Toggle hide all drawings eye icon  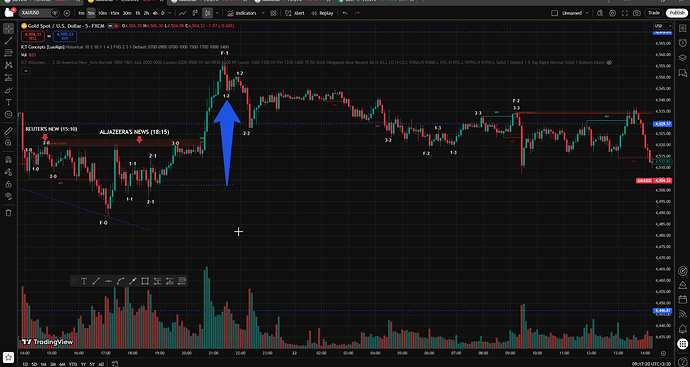pyautogui.click(x=8, y=196)
